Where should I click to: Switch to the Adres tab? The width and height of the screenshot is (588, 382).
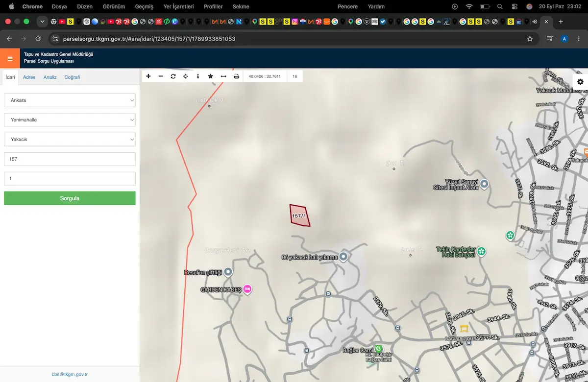pos(29,77)
